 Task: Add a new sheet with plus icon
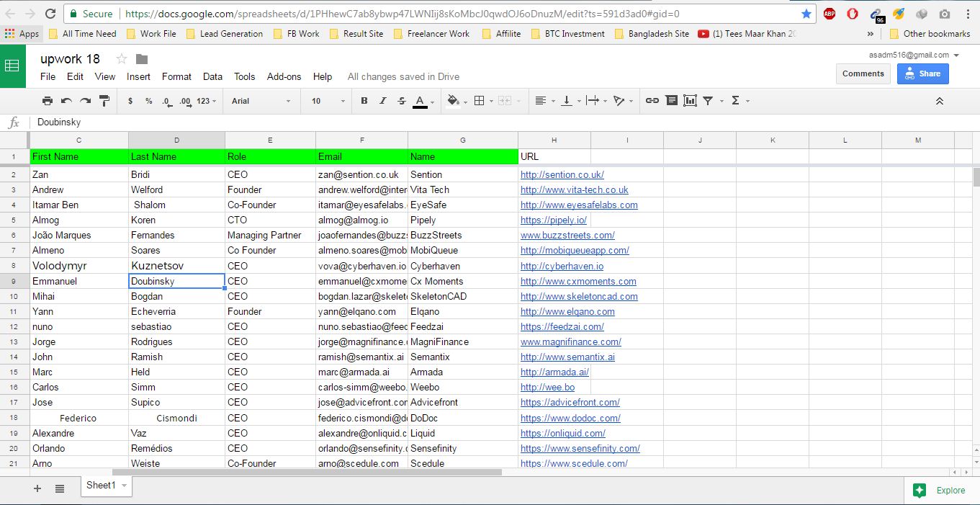pyautogui.click(x=37, y=488)
